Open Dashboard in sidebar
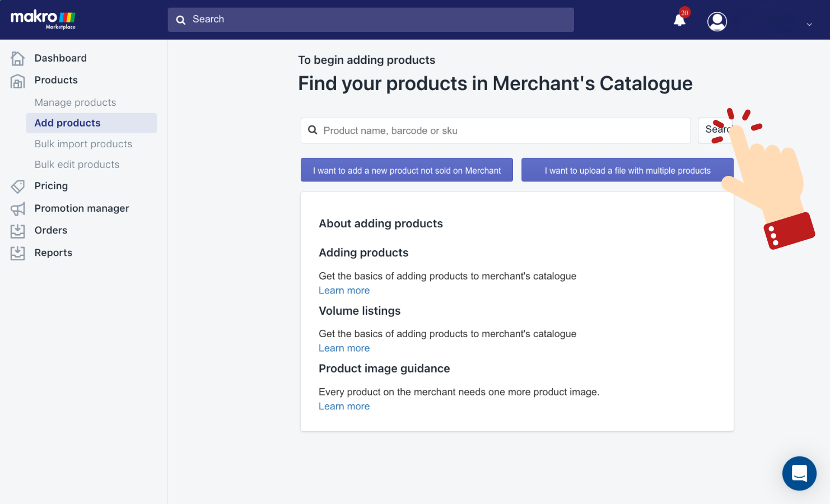Screen dimensions: 830x504 coord(60,58)
